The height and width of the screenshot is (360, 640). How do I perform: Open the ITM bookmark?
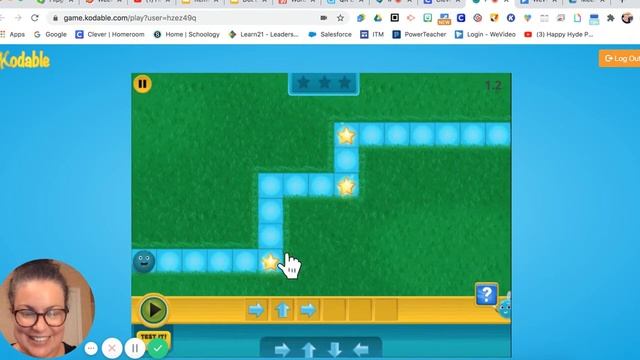click(372, 35)
